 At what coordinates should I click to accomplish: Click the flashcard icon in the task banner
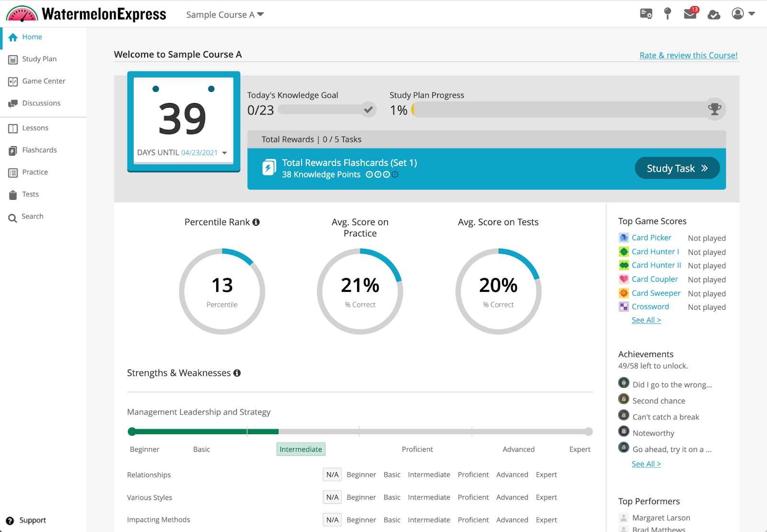pos(269,168)
